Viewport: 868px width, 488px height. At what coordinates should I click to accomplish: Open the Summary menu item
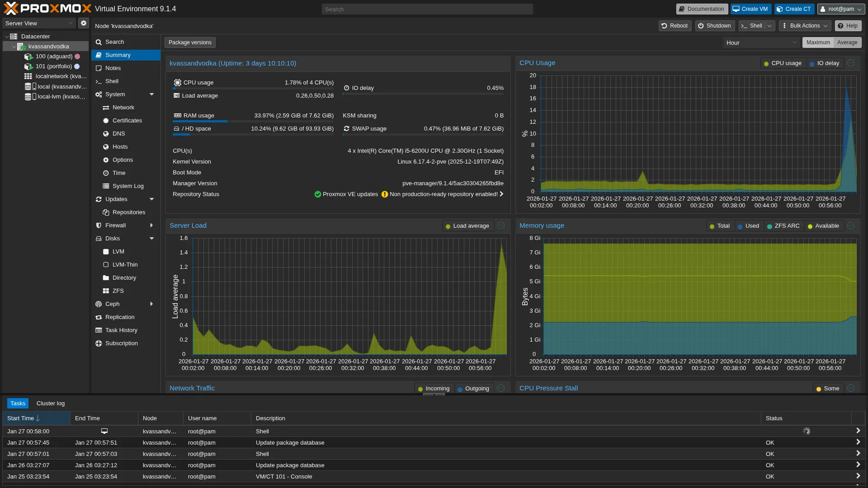coord(118,55)
